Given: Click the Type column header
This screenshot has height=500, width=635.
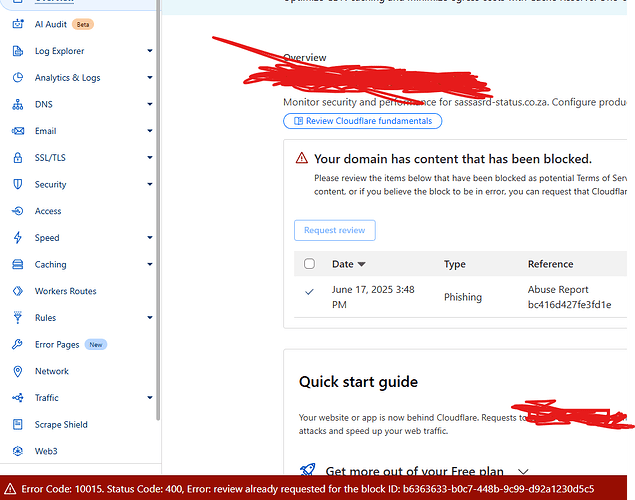Looking at the screenshot, I should [x=455, y=264].
